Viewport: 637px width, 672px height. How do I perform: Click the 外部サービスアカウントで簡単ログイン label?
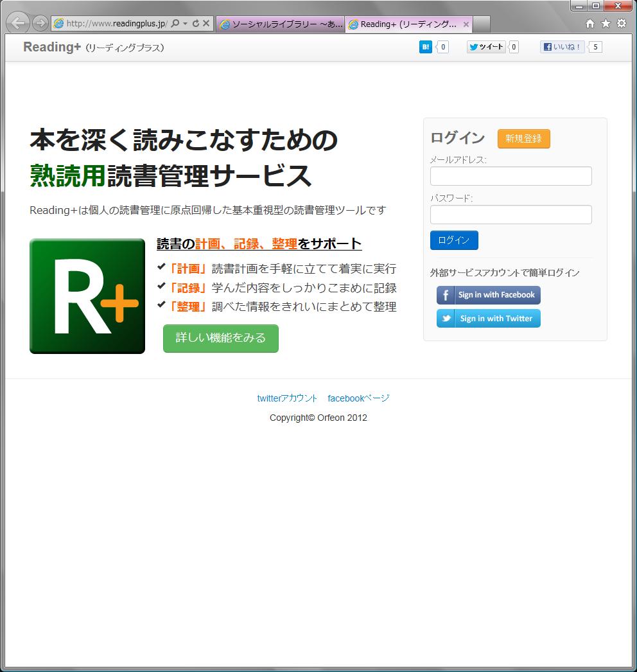505,272
